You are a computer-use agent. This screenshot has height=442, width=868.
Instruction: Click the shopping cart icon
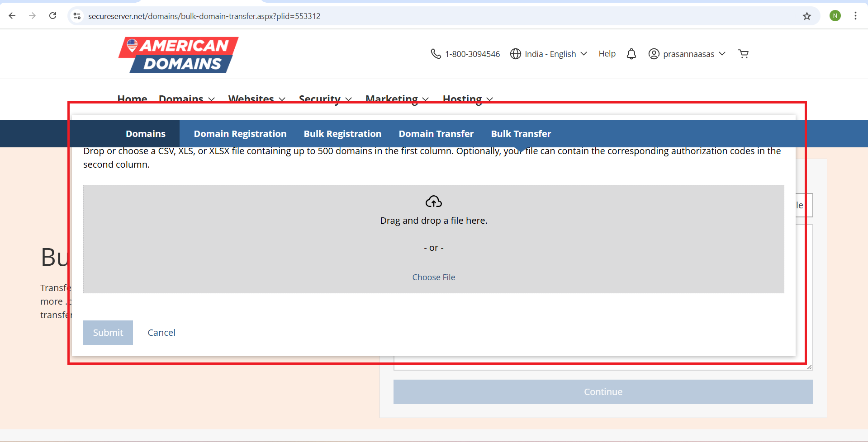pyautogui.click(x=743, y=54)
